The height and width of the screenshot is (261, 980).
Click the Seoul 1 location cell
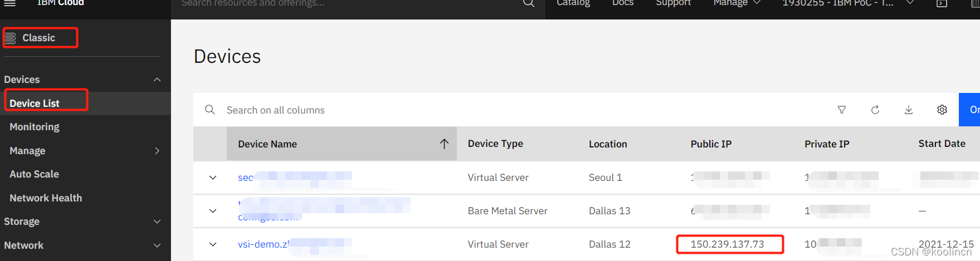[605, 178]
